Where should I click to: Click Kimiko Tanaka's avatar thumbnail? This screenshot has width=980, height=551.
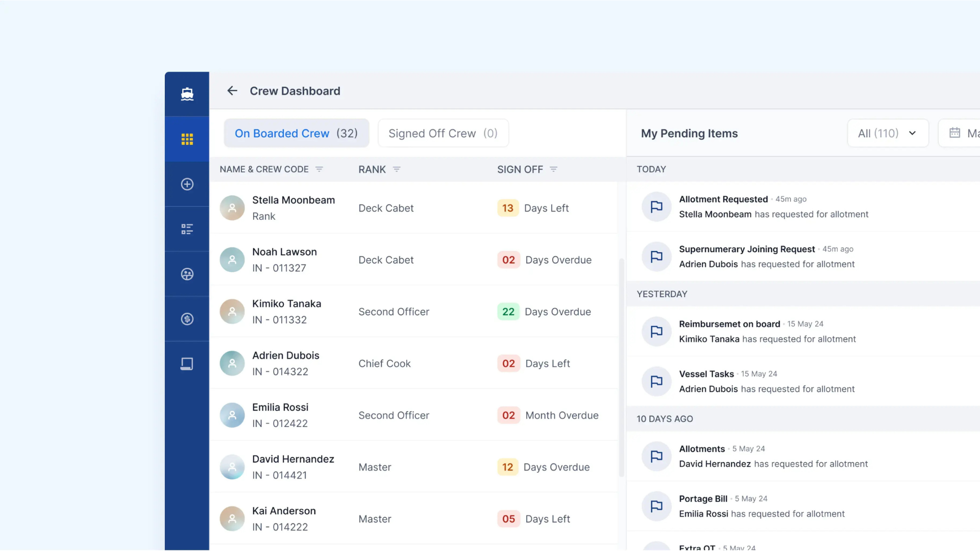click(x=232, y=312)
